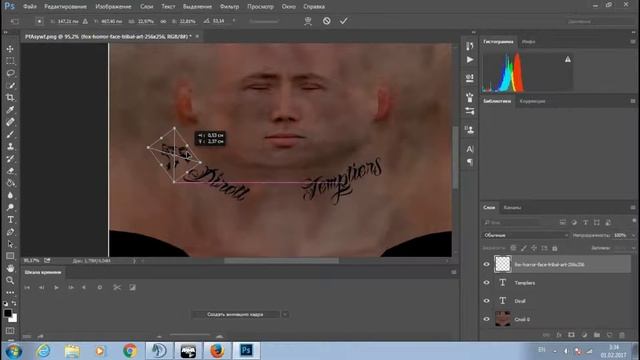The image size is (640, 360).
Task: Open the Character panel icon
Action: [x=470, y=149]
